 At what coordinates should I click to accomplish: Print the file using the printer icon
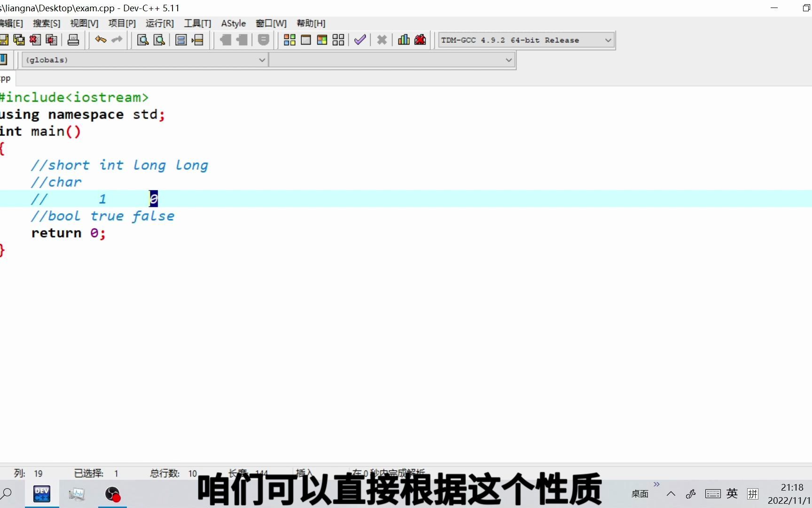[x=73, y=40]
